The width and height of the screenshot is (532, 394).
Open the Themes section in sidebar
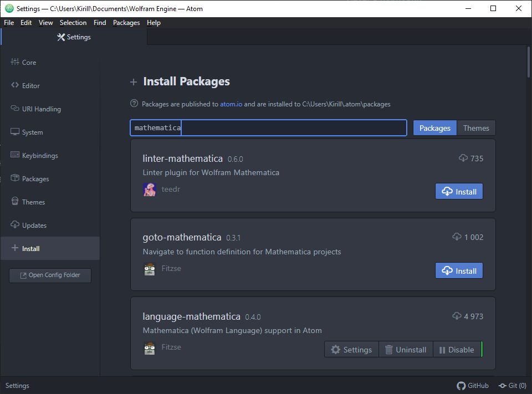coord(50,202)
